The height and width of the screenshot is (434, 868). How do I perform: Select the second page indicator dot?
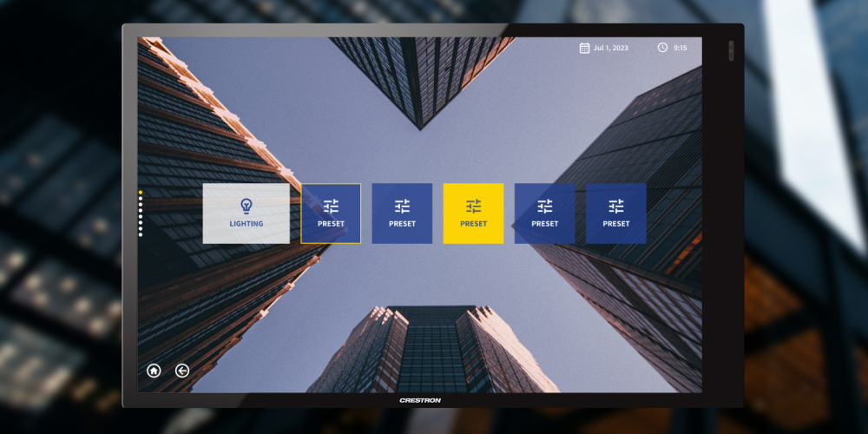(x=141, y=200)
